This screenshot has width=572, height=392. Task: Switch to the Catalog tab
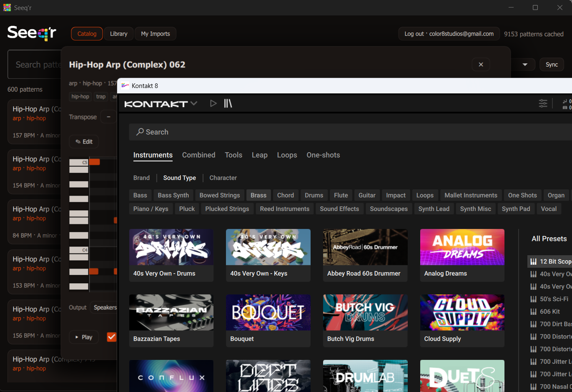pyautogui.click(x=87, y=34)
